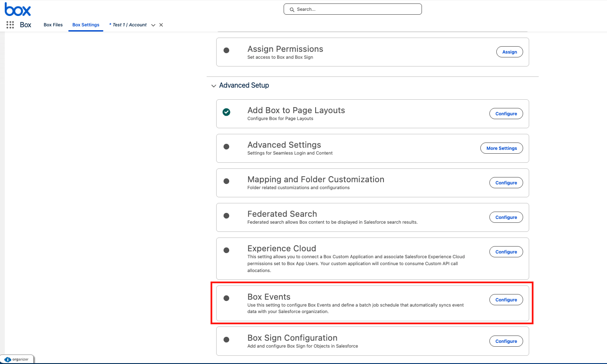Click the status dot next to Box Events
Viewport: 607px width, 364px height.
pyautogui.click(x=226, y=298)
